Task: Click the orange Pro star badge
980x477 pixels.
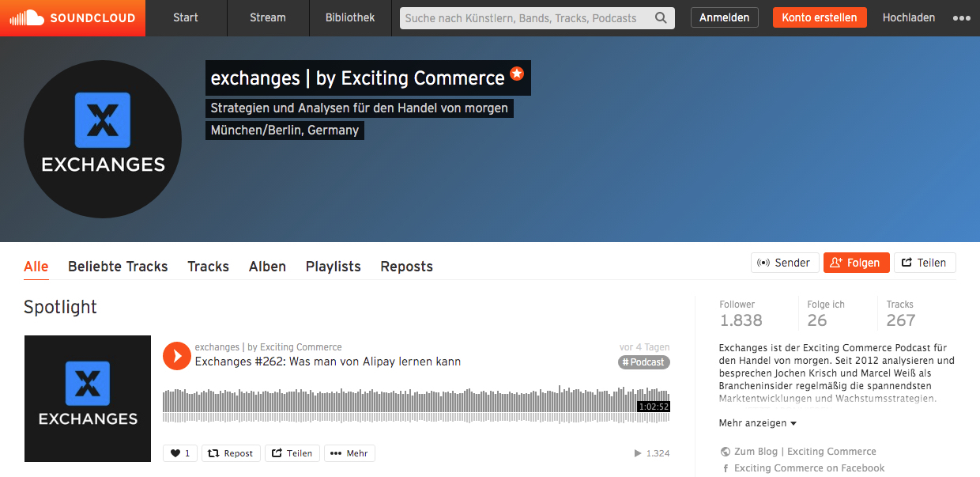Action: point(517,74)
